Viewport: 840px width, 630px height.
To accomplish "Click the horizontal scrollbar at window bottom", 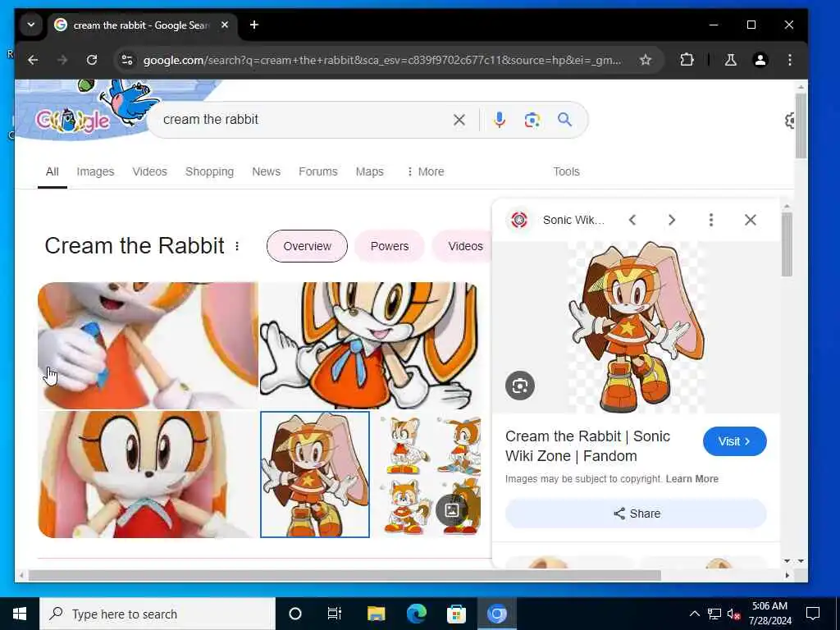I will point(345,575).
